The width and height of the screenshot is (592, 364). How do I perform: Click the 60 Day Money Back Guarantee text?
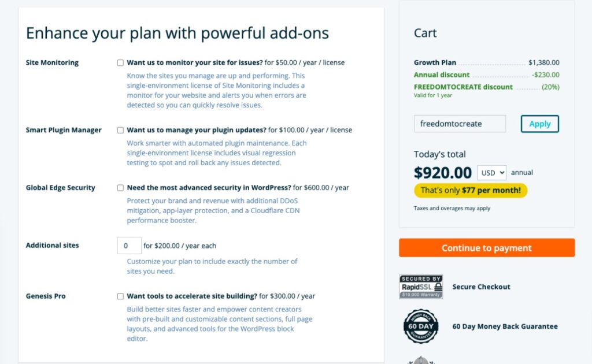(x=505, y=326)
